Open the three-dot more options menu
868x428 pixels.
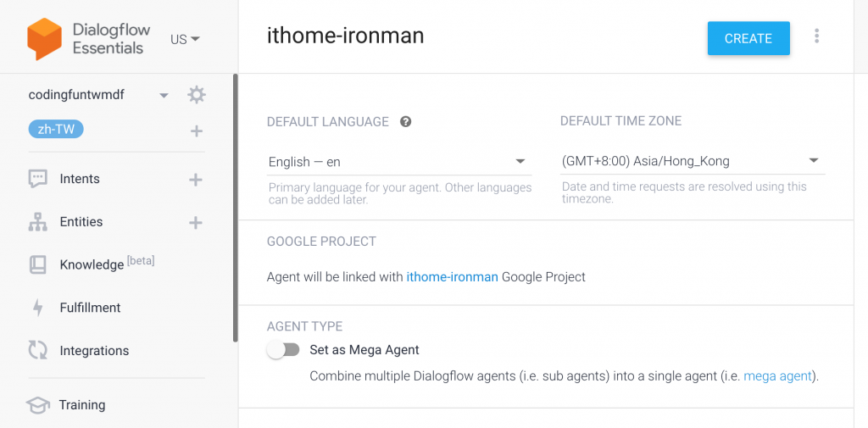(x=816, y=36)
